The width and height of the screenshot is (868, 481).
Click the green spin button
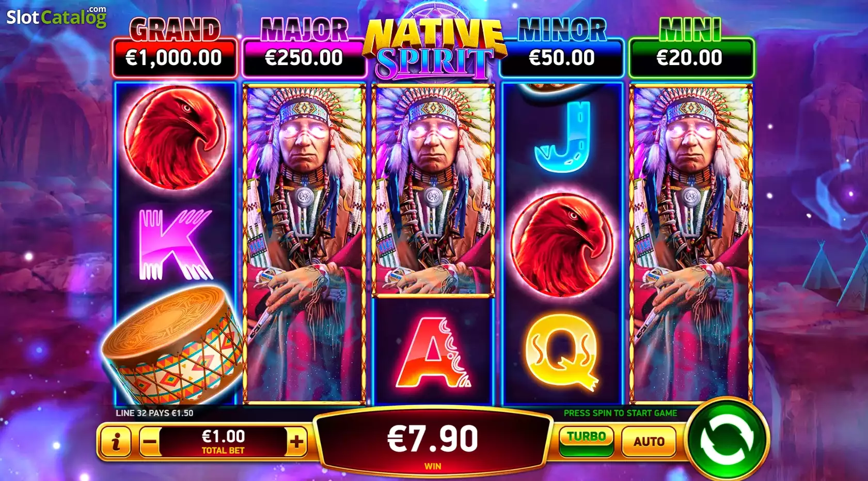point(727,440)
